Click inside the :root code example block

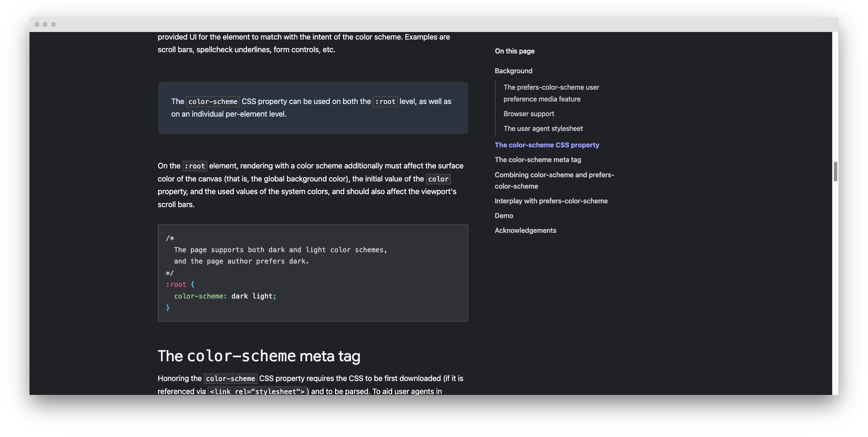click(x=313, y=273)
